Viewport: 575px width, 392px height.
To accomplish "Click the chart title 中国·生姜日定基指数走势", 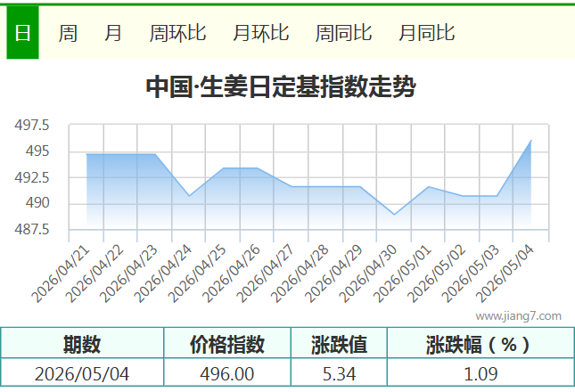I will click(x=281, y=86).
